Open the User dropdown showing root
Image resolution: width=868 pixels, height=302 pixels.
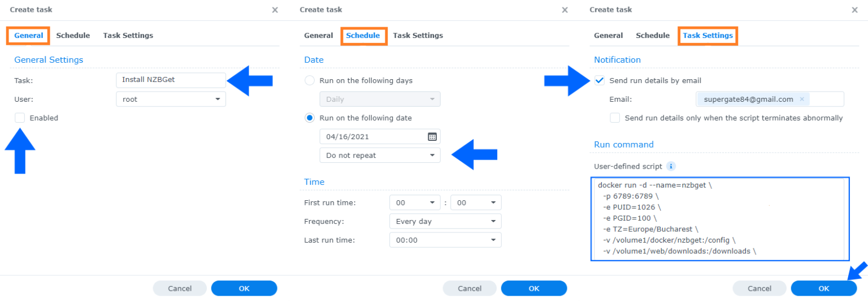(x=171, y=99)
